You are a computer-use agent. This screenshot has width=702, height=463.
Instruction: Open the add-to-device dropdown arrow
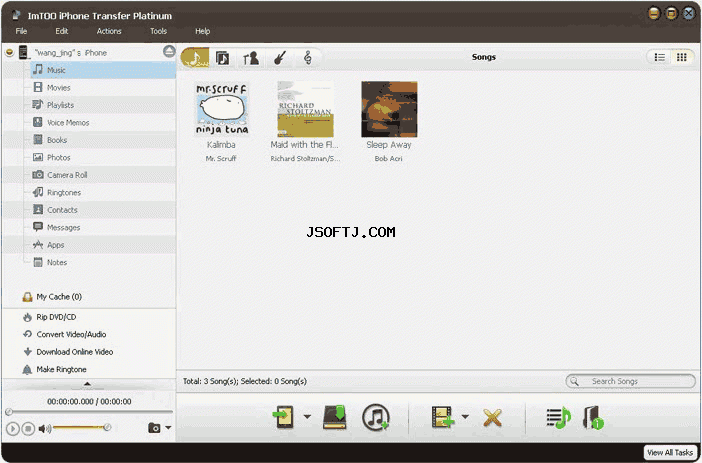click(x=307, y=416)
